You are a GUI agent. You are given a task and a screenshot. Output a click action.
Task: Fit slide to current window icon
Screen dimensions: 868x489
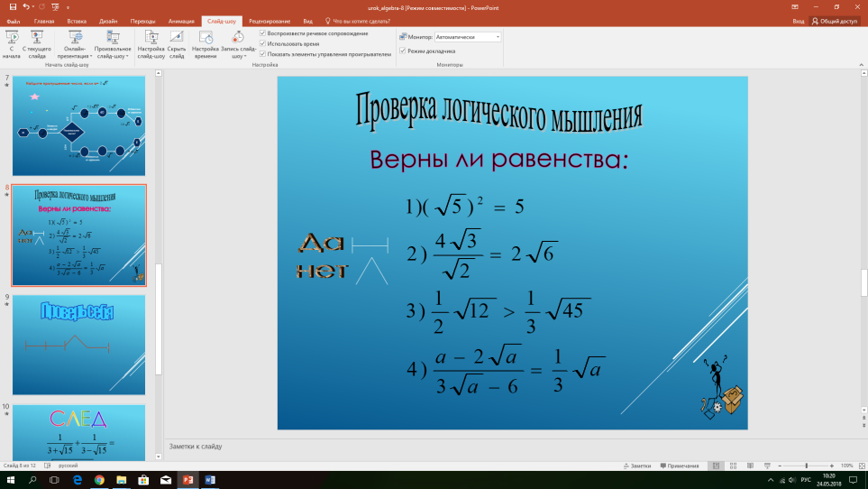tap(862, 466)
